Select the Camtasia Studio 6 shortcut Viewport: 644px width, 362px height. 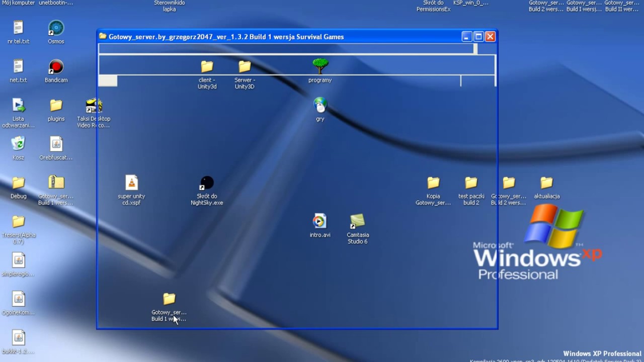coord(358,222)
